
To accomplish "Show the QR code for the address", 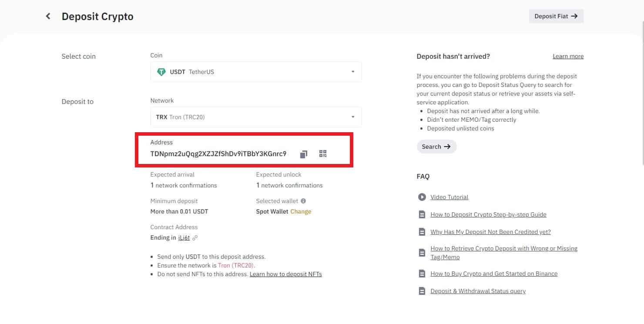I will pos(322,154).
